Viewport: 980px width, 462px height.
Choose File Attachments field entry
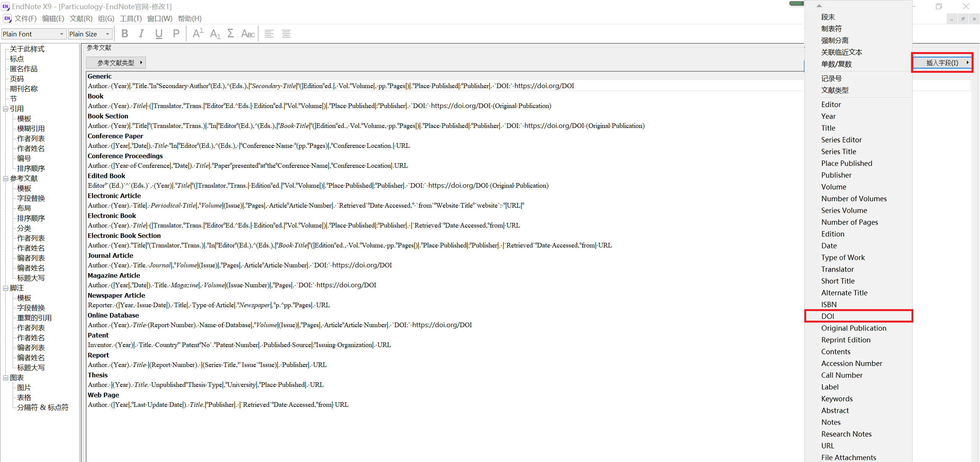click(x=859, y=457)
